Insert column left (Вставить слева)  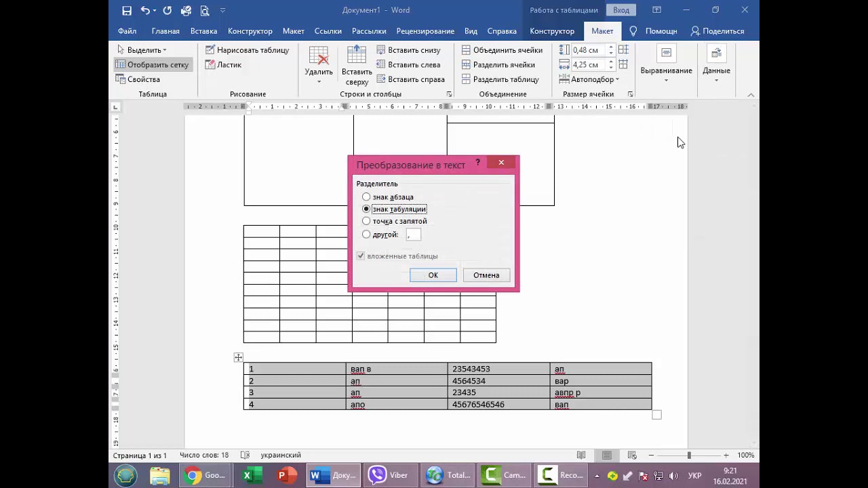pos(409,65)
